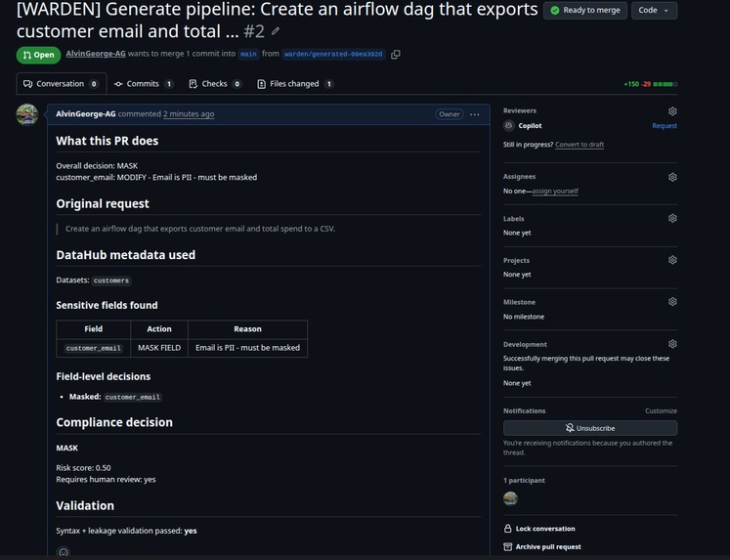
Task: Click MASK FIELD table cell
Action: (x=159, y=348)
